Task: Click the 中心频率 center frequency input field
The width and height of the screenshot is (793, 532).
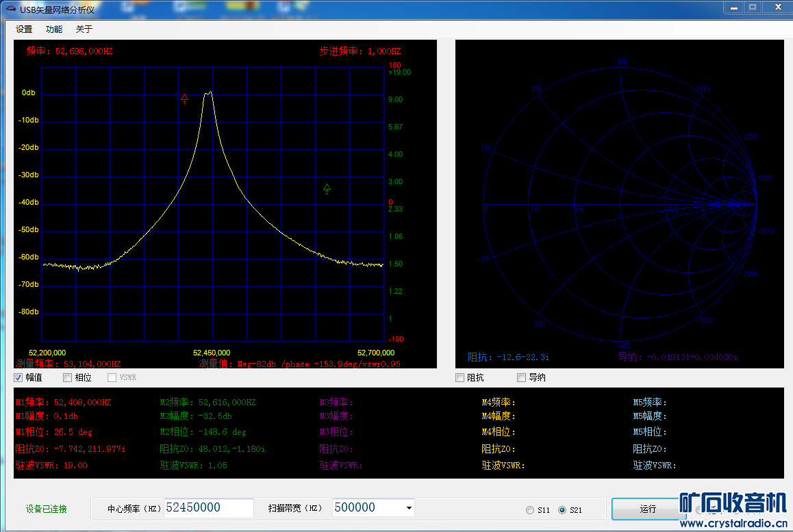Action: (x=209, y=508)
